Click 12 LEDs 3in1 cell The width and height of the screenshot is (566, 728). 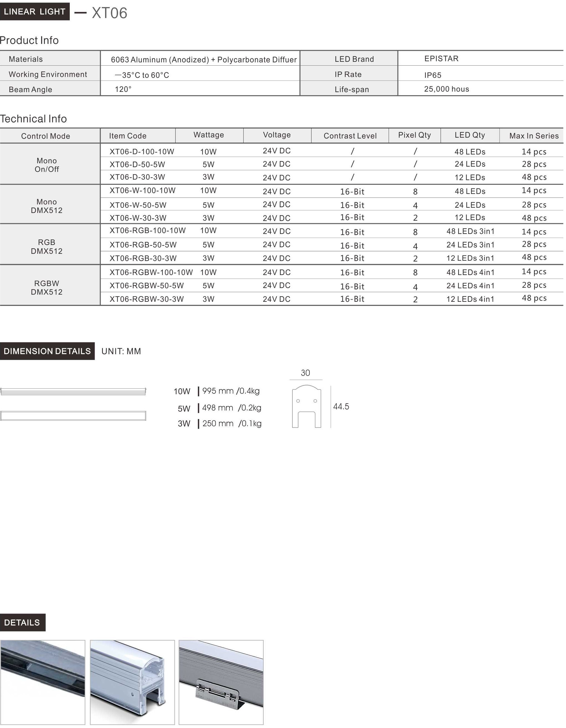(x=470, y=258)
